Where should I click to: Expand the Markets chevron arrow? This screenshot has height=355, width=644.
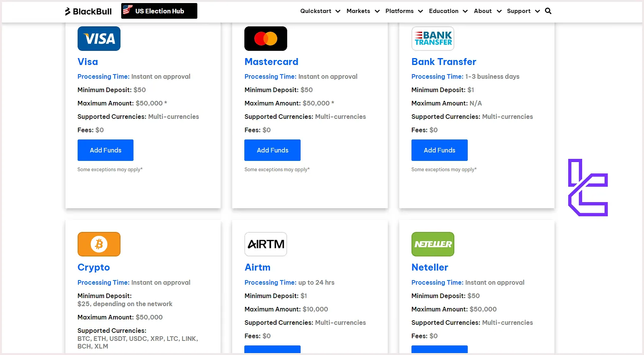pyautogui.click(x=377, y=11)
